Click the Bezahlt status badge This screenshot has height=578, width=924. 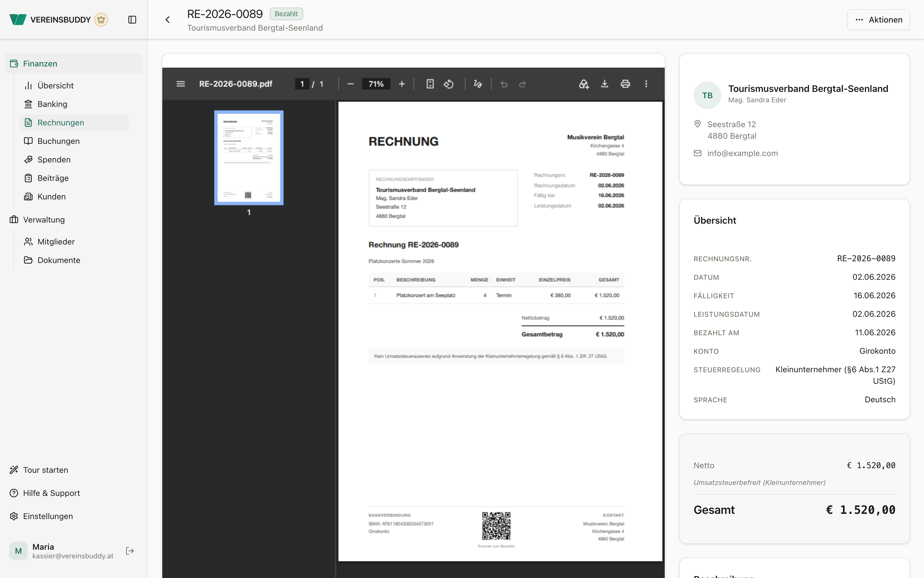click(286, 14)
